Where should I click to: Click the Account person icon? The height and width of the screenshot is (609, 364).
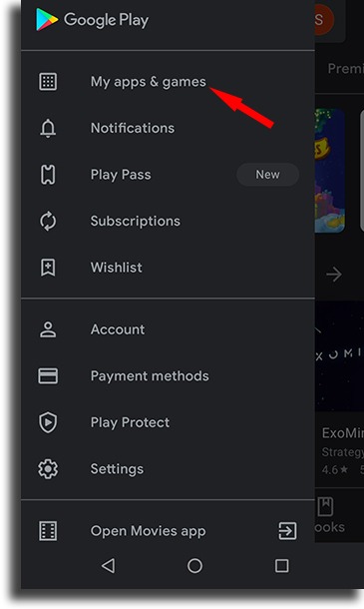pos(48,329)
